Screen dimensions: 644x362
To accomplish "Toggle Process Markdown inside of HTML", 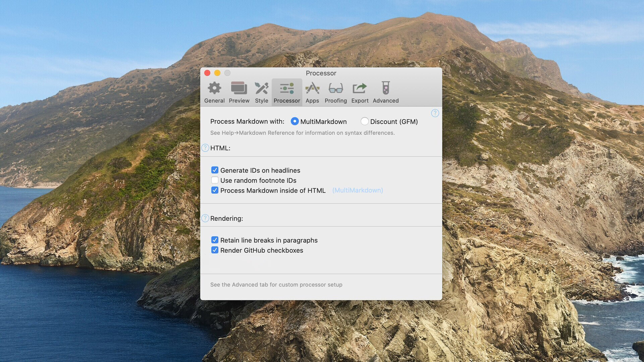I will 215,190.
